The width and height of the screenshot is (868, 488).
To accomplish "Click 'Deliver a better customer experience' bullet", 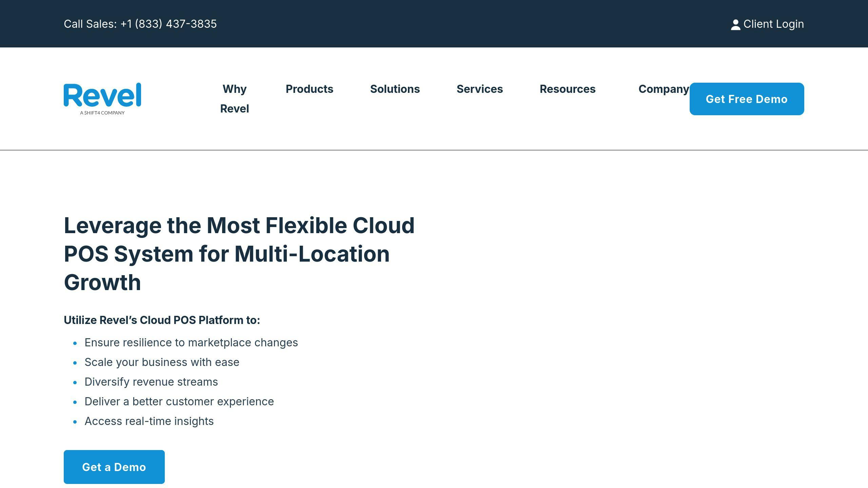I will point(179,402).
